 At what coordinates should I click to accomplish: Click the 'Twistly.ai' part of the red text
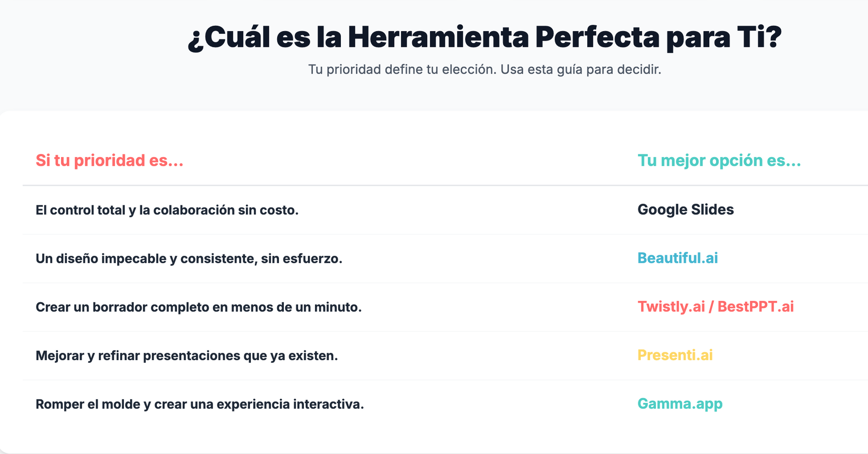point(671,307)
